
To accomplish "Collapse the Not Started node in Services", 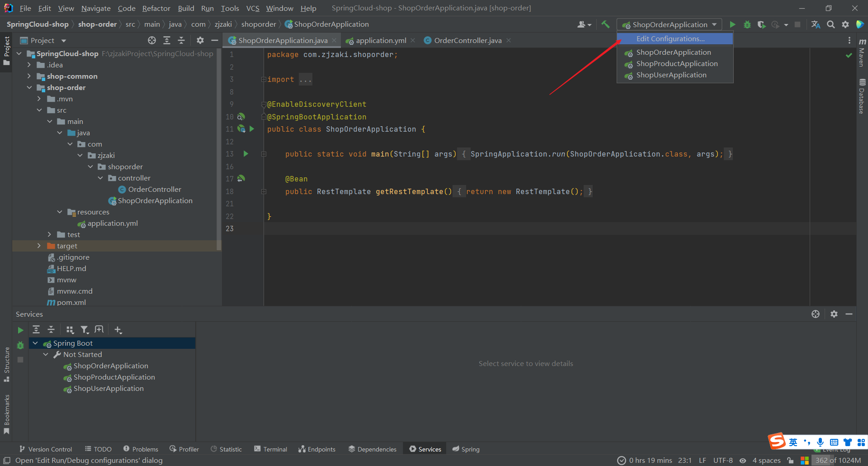I will coord(46,354).
